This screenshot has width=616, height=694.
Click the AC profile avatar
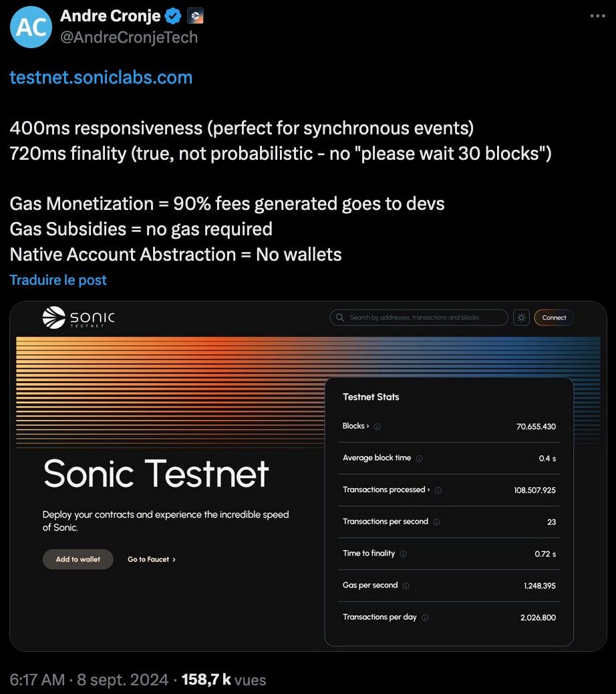(31, 27)
